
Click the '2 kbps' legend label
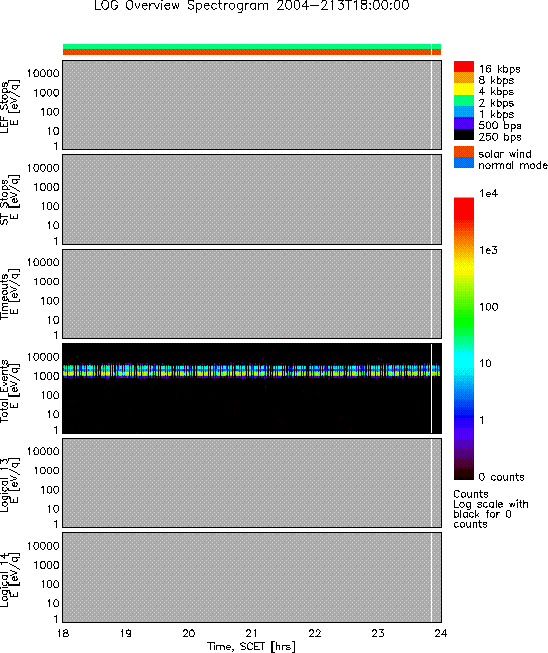click(x=496, y=103)
